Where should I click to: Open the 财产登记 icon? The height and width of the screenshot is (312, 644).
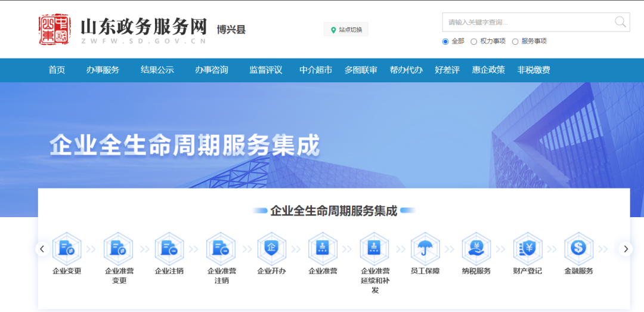[527, 249]
